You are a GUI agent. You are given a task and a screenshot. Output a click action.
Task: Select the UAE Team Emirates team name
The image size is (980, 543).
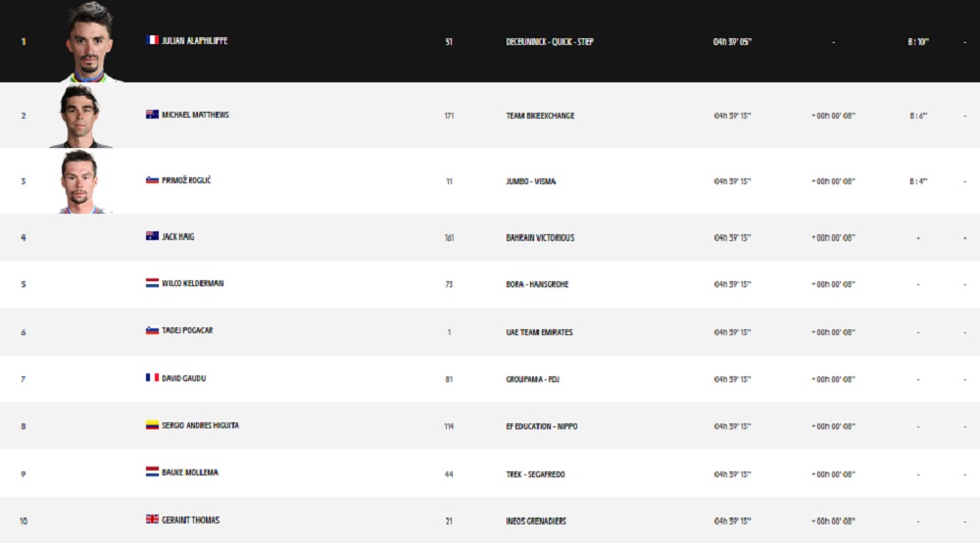pyautogui.click(x=539, y=332)
